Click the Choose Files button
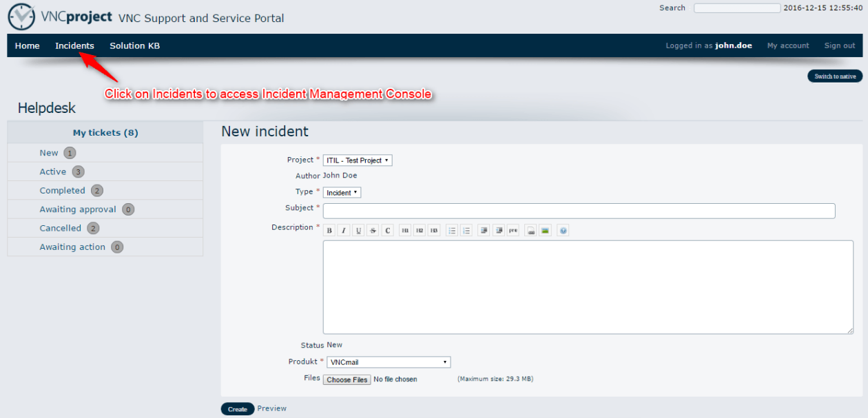Screen dimensions: 868x418 tap(347, 379)
